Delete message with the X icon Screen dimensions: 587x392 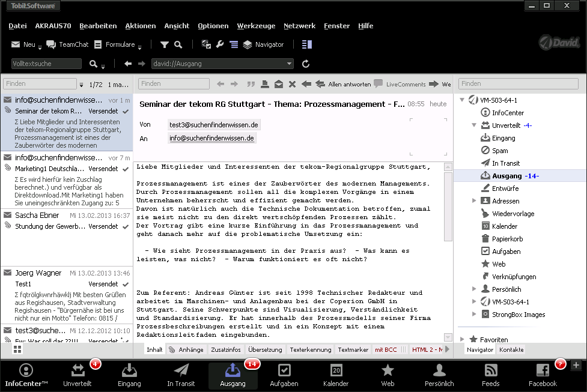point(292,84)
